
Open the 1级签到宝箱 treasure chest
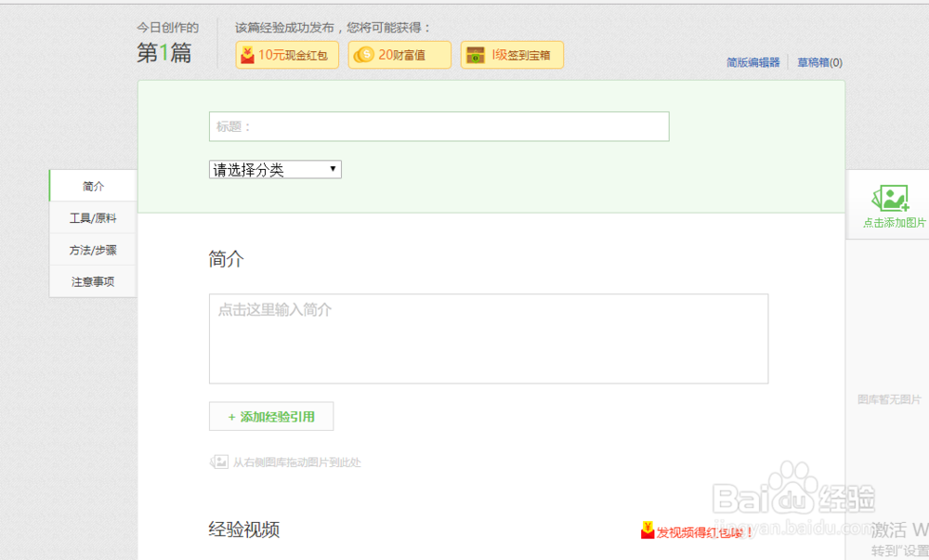coord(477,55)
